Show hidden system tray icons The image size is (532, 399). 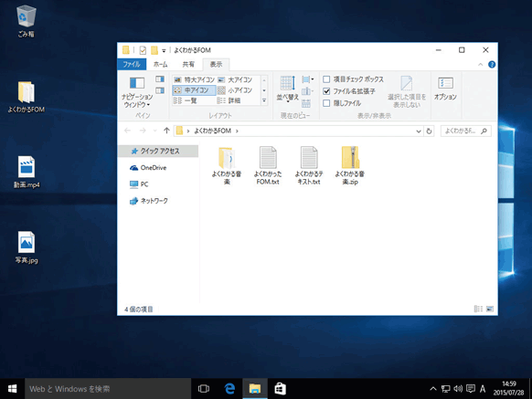click(433, 389)
